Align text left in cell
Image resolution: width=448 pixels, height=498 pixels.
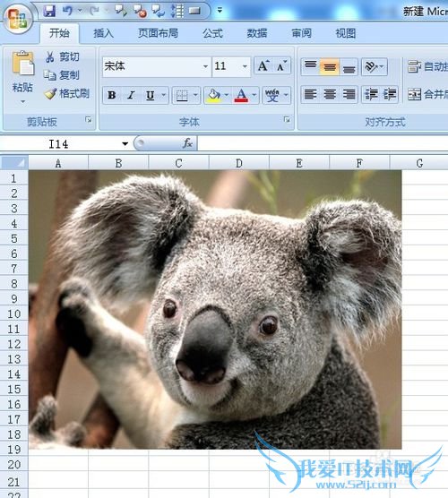tap(310, 94)
